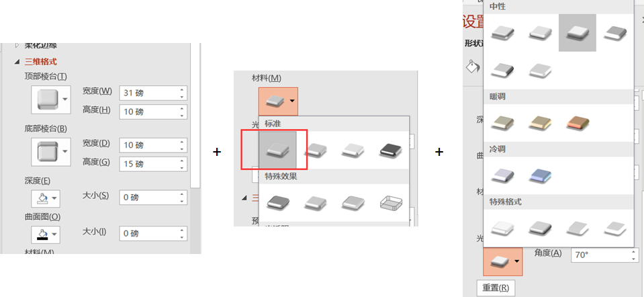The height and width of the screenshot is (297, 644).
Task: Click the top bevel width field showing 31 磅
Action: [x=153, y=93]
